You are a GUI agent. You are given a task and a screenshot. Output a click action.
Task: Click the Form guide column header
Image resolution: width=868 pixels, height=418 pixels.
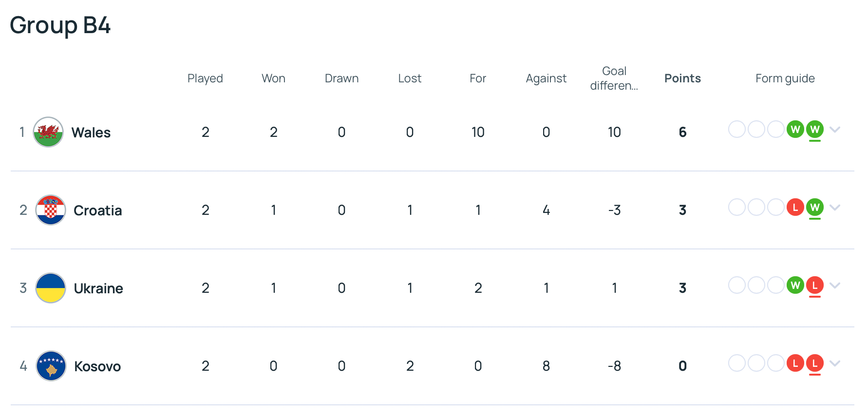[x=785, y=78]
